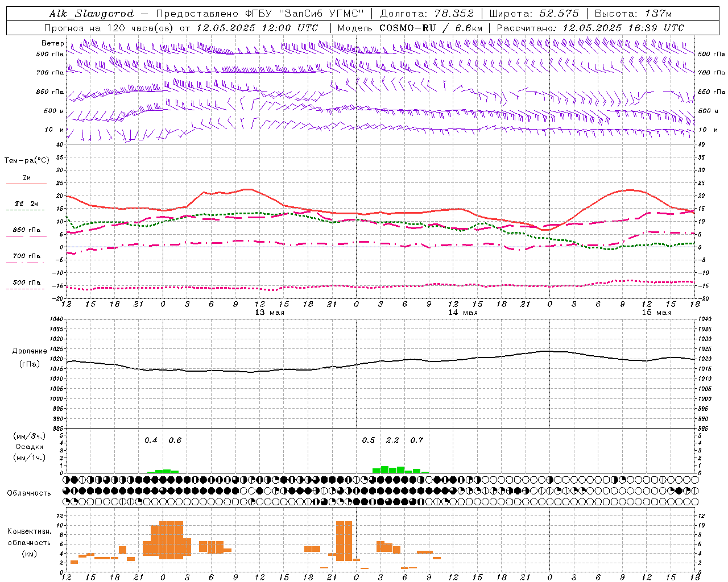Click the latitude value Широта: 52.575

(534, 14)
